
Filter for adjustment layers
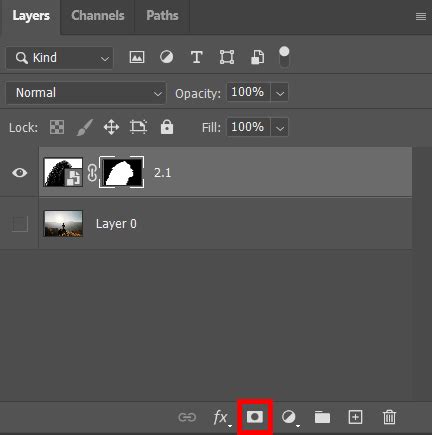click(x=166, y=57)
